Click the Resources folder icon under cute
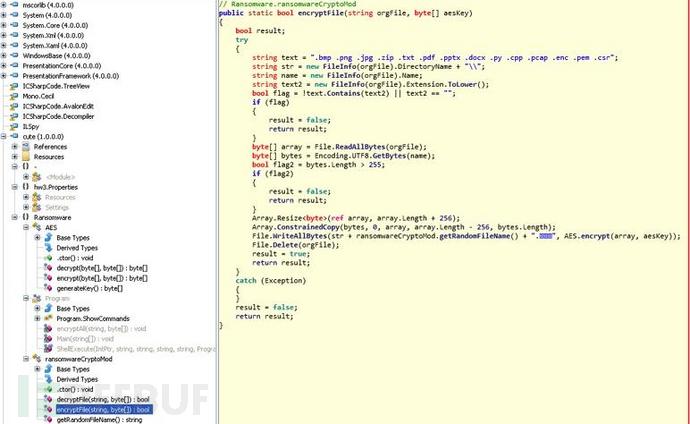This screenshot has height=424, width=690. pos(26,157)
